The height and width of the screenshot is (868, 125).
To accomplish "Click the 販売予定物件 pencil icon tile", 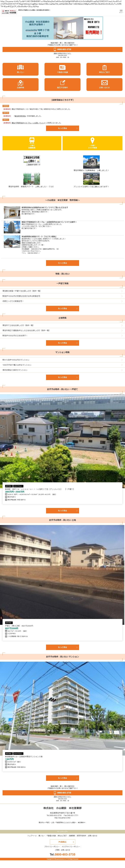I will click(x=63, y=84).
